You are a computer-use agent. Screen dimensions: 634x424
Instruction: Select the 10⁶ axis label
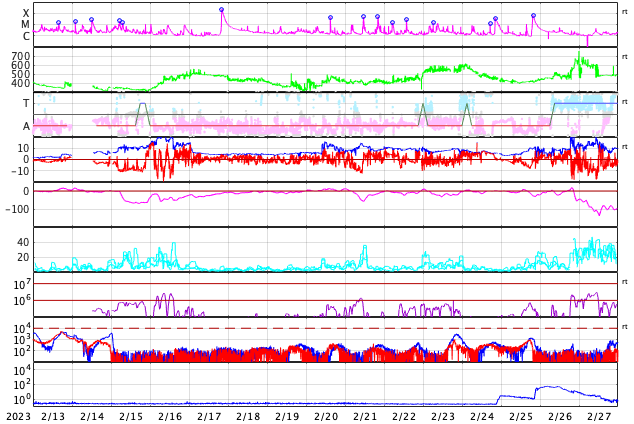point(21,301)
